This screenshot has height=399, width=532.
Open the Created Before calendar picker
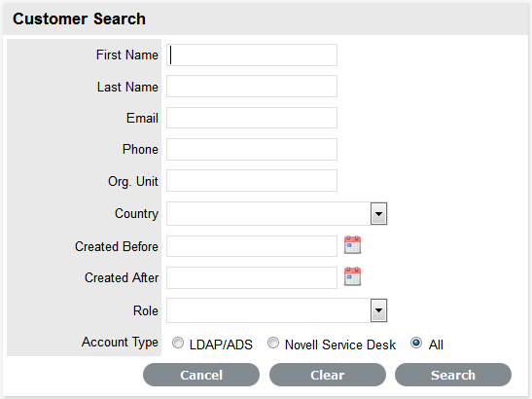[352, 245]
